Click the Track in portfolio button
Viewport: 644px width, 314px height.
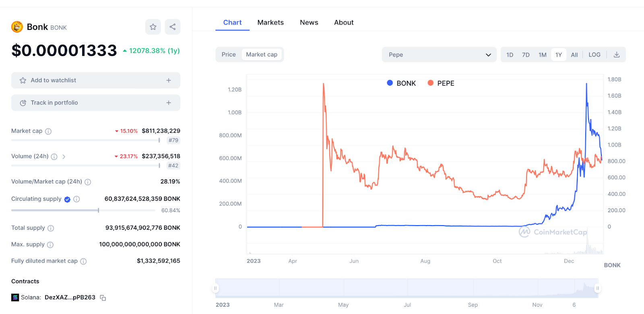pyautogui.click(x=96, y=103)
